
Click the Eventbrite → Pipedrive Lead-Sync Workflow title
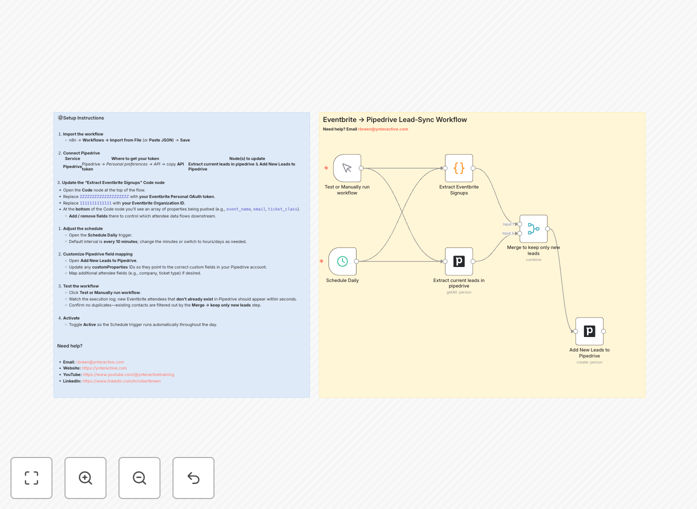point(395,120)
